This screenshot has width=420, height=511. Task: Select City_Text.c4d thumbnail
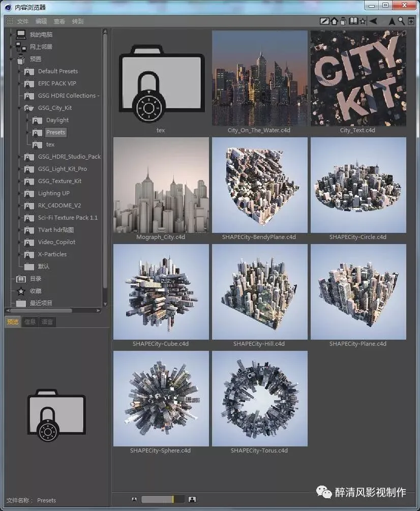(358, 78)
